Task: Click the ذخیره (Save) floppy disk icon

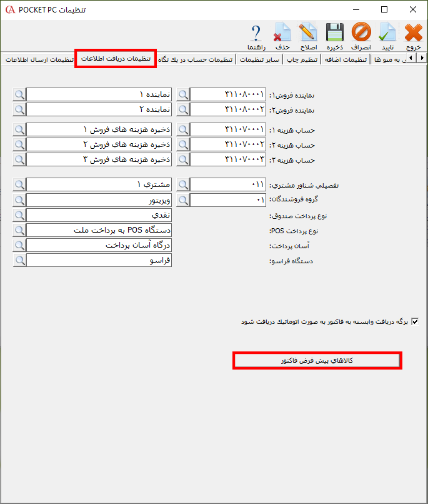Action: coord(335,36)
